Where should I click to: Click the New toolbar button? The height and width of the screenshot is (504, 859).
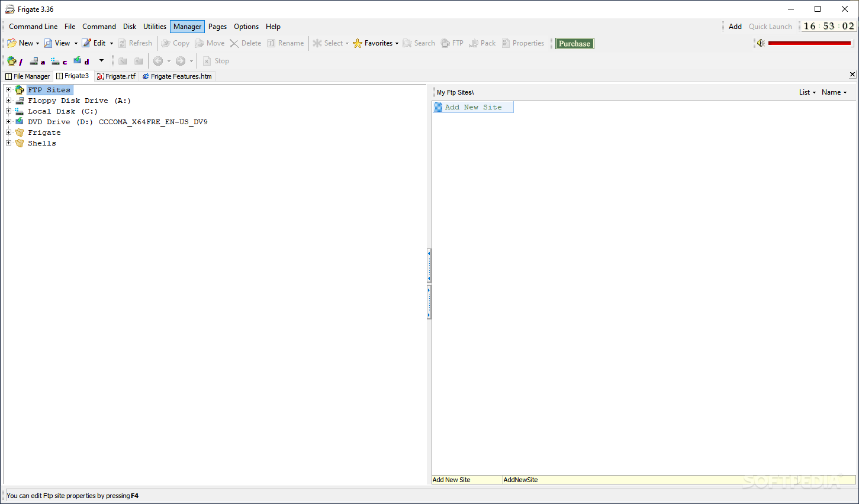[x=20, y=43]
